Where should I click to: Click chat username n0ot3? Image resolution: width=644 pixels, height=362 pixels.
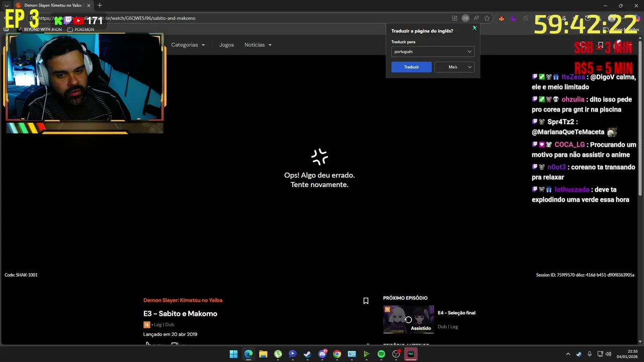556,167
